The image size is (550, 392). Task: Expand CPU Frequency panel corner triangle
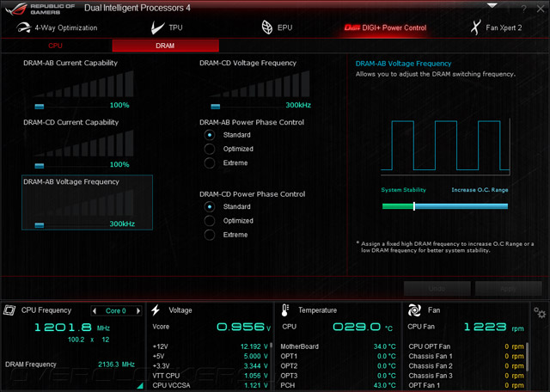point(140,386)
